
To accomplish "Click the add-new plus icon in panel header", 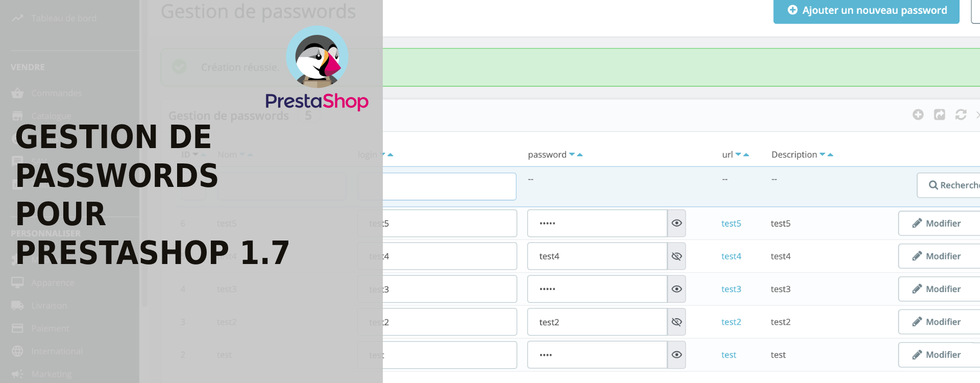I will coord(918,114).
